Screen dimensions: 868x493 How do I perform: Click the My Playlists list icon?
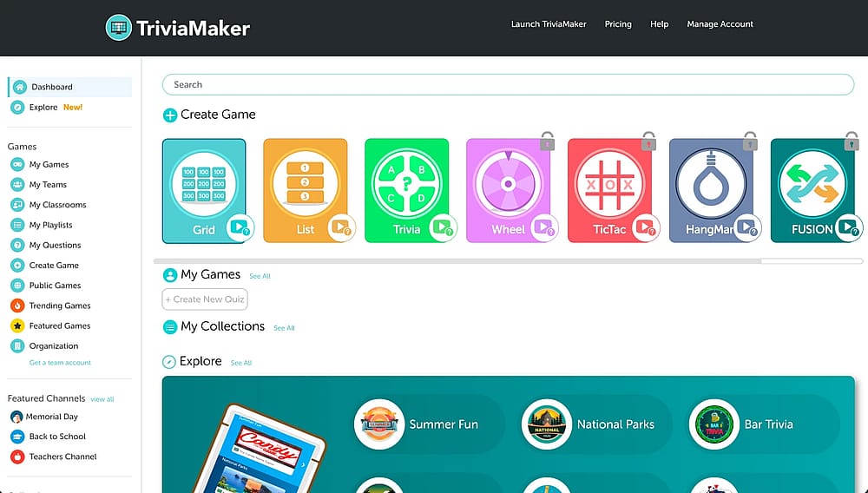(x=17, y=225)
